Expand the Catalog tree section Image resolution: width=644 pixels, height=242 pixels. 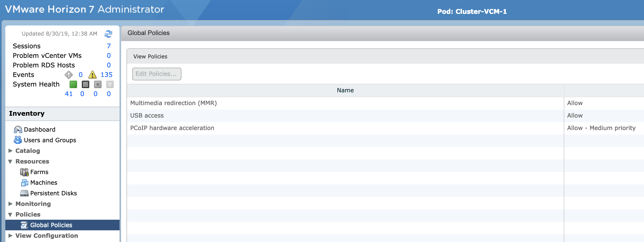tap(11, 151)
